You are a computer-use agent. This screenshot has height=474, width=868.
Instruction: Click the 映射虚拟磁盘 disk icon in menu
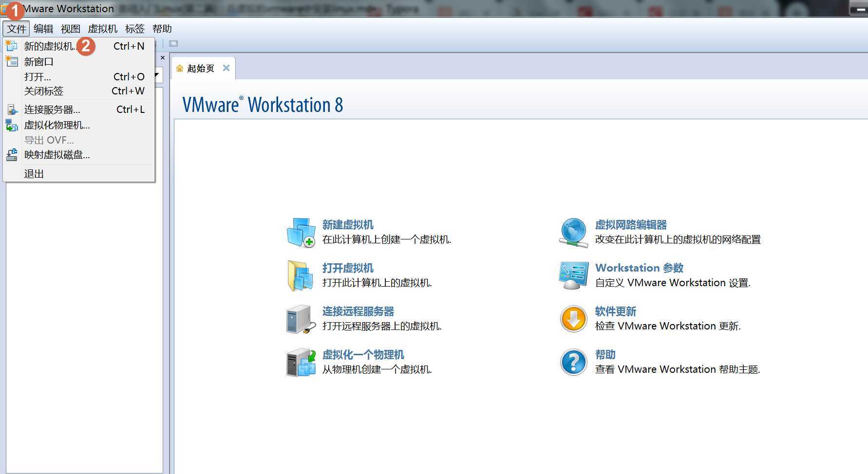click(x=12, y=155)
